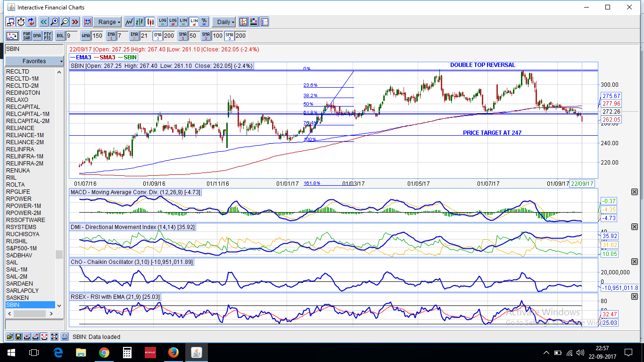The height and width of the screenshot is (362, 644).
Task: Click the green double-left scroll-back icon
Action: 43,22
